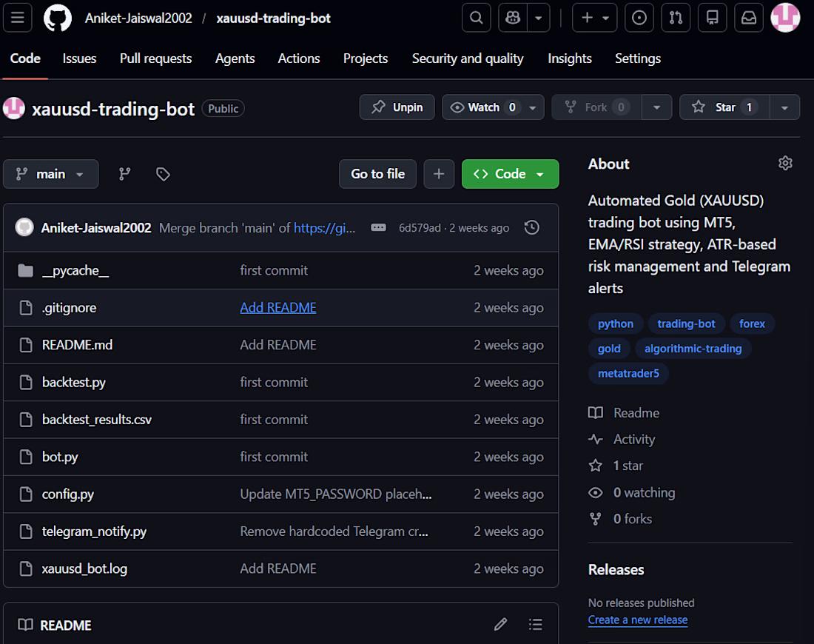The width and height of the screenshot is (814, 644).
Task: Open backtest_results.csv file
Action: tap(96, 420)
